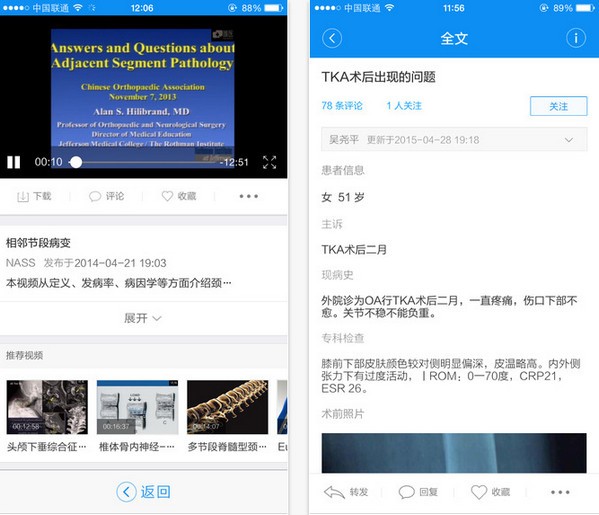
Task: Click the 主诉 section label
Action: [x=332, y=224]
